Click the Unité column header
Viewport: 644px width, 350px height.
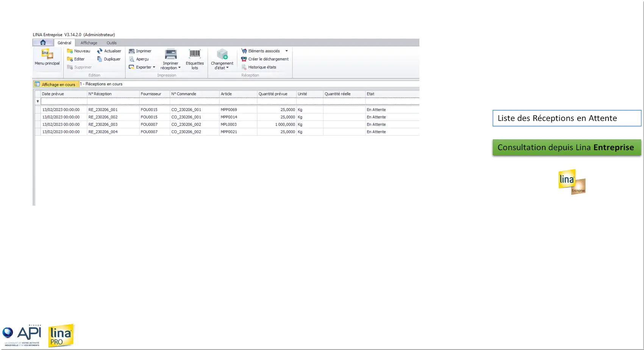(310, 94)
